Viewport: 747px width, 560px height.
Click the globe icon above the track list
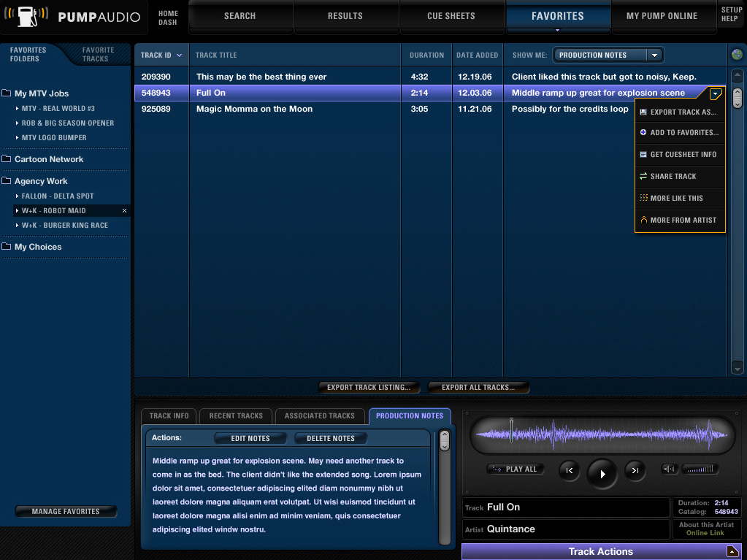coord(737,55)
